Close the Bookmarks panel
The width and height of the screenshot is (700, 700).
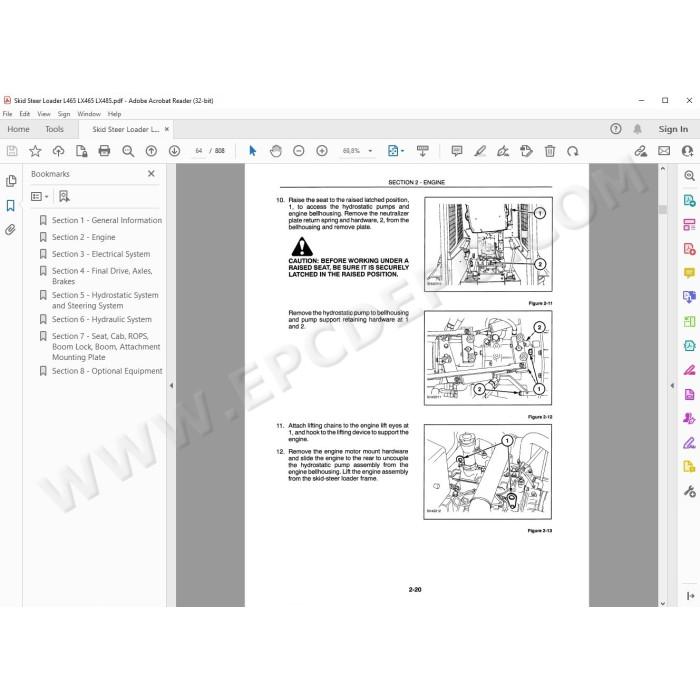[151, 174]
